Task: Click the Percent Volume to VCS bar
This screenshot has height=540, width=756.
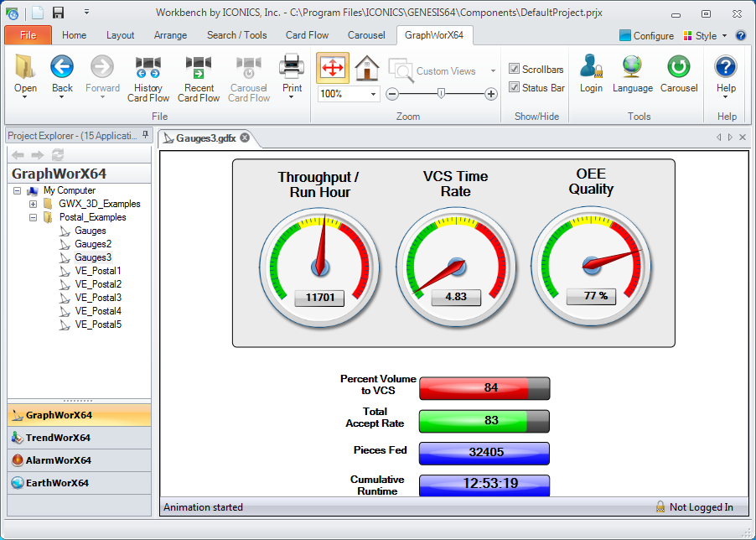Action: coord(484,388)
